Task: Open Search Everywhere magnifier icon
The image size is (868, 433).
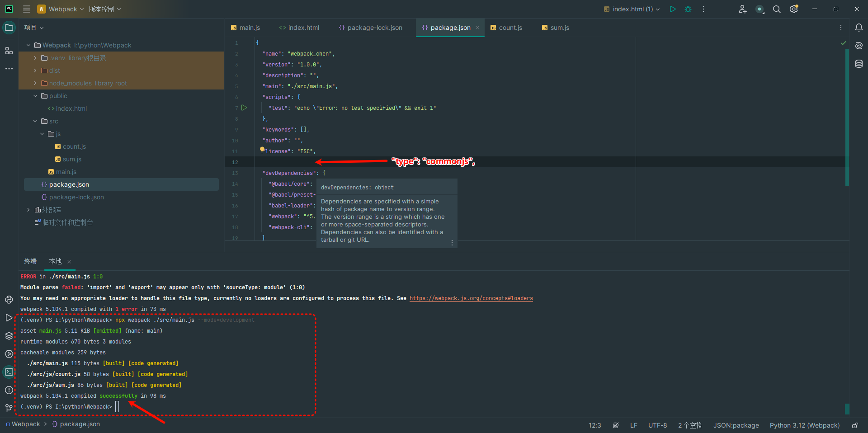Action: tap(777, 9)
